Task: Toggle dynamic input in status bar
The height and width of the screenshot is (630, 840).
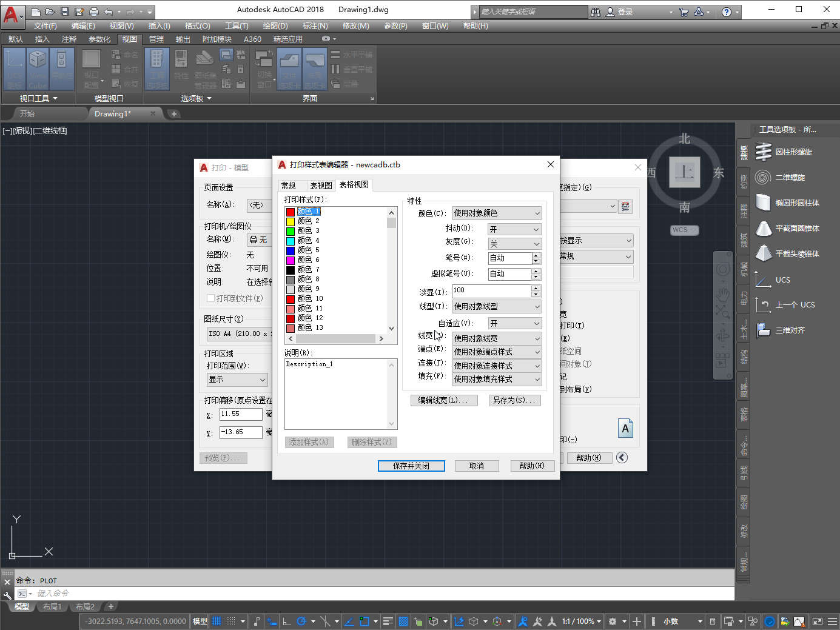Action: pos(272,622)
